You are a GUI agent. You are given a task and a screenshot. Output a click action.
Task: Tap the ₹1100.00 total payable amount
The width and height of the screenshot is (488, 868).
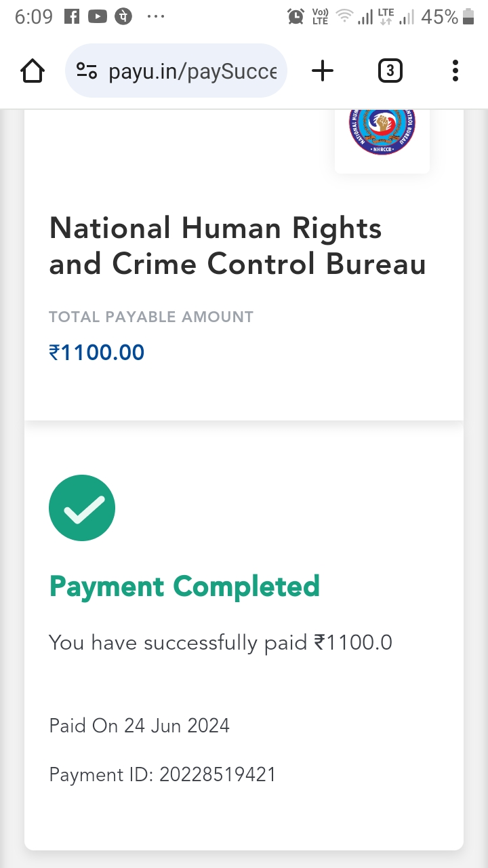(x=97, y=353)
